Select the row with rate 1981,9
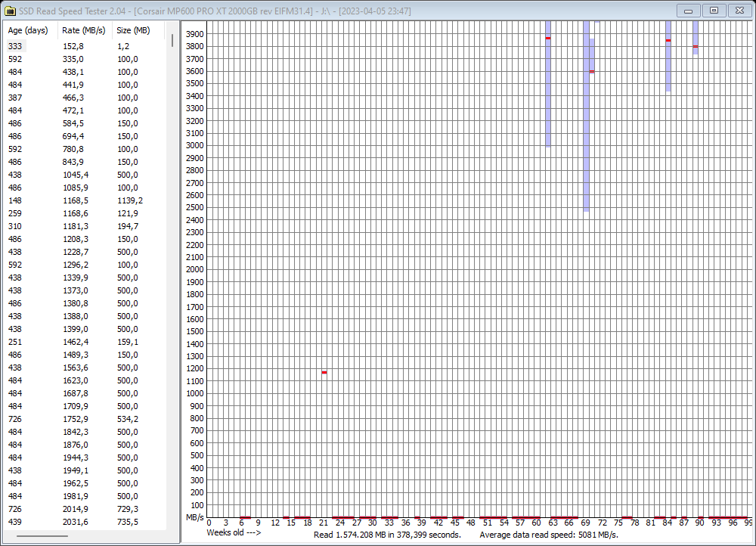The width and height of the screenshot is (756, 546). tap(85, 496)
